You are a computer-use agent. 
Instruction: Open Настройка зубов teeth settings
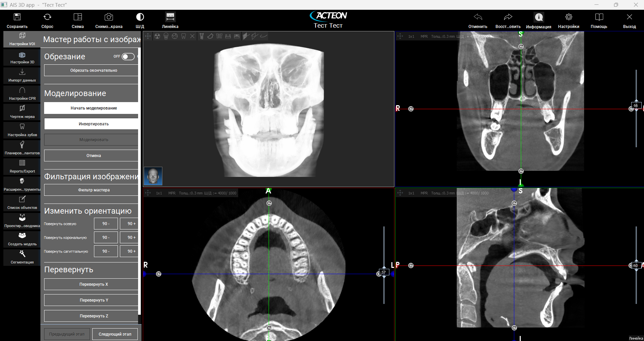point(22,130)
